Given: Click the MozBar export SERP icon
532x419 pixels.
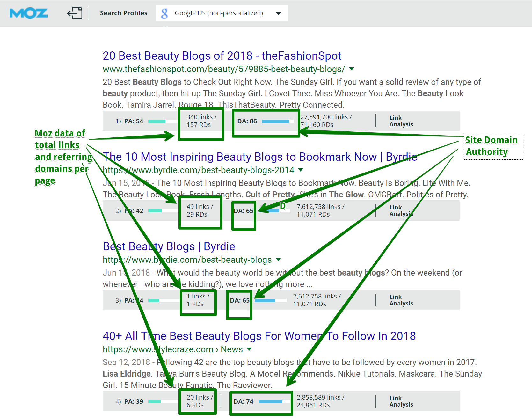Looking at the screenshot, I should [75, 13].
